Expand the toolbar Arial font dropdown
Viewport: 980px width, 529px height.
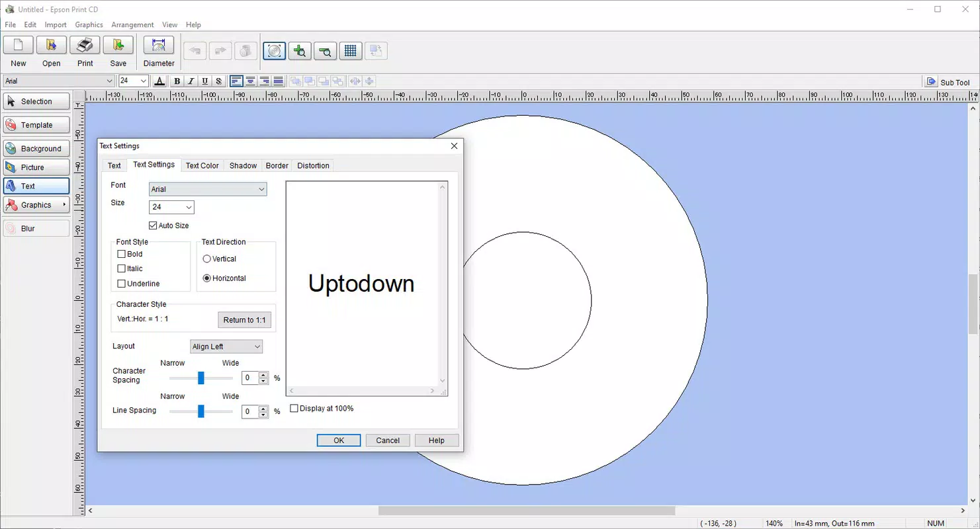[x=110, y=81]
